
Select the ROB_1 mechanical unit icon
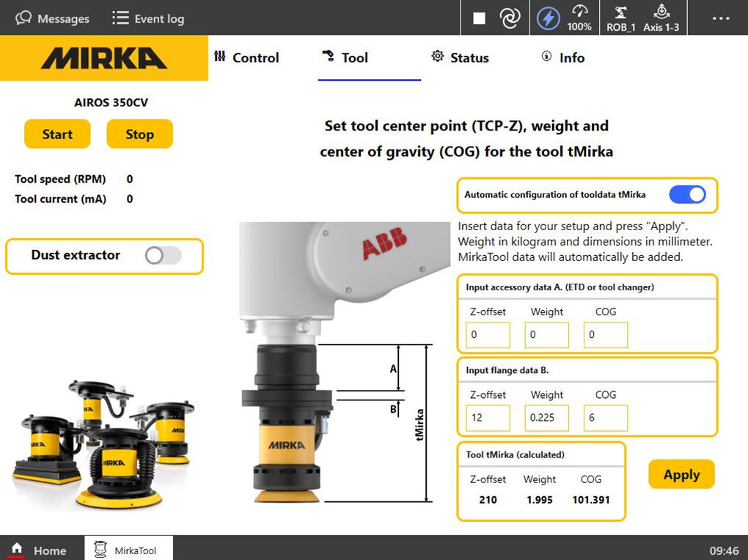coord(620,17)
